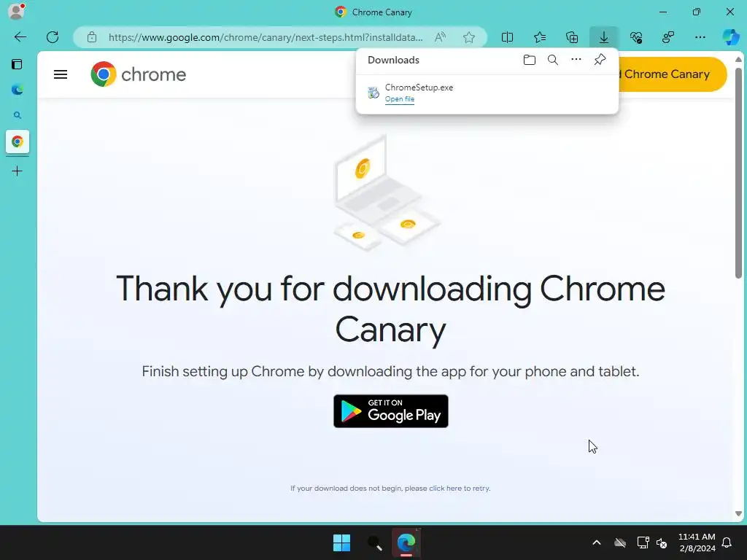Open Windows taskbar search
This screenshot has height=560, width=747.
pyautogui.click(x=374, y=542)
